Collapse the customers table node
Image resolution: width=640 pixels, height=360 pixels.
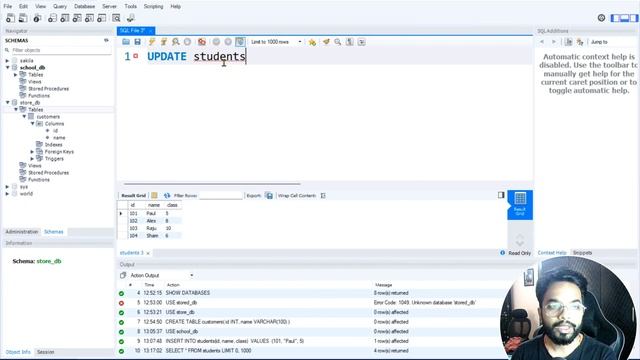[24, 117]
